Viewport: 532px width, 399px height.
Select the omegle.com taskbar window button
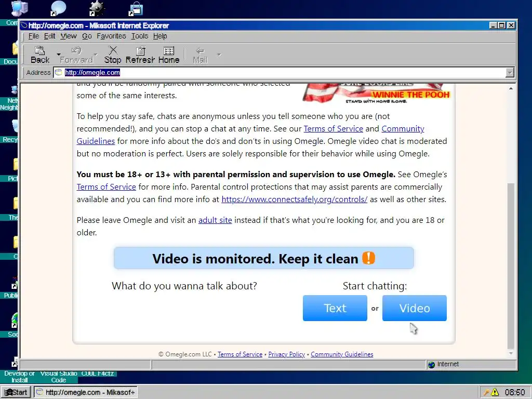point(86,392)
